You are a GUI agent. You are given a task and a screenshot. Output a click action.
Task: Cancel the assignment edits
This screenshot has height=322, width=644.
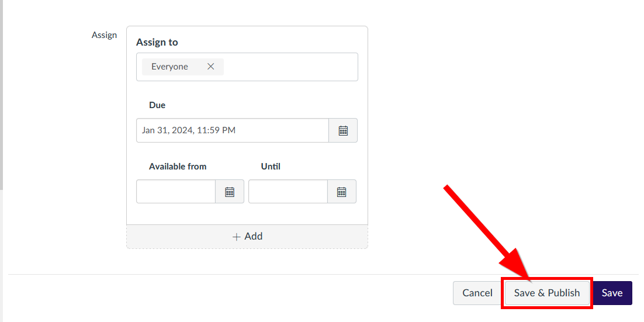coord(477,293)
